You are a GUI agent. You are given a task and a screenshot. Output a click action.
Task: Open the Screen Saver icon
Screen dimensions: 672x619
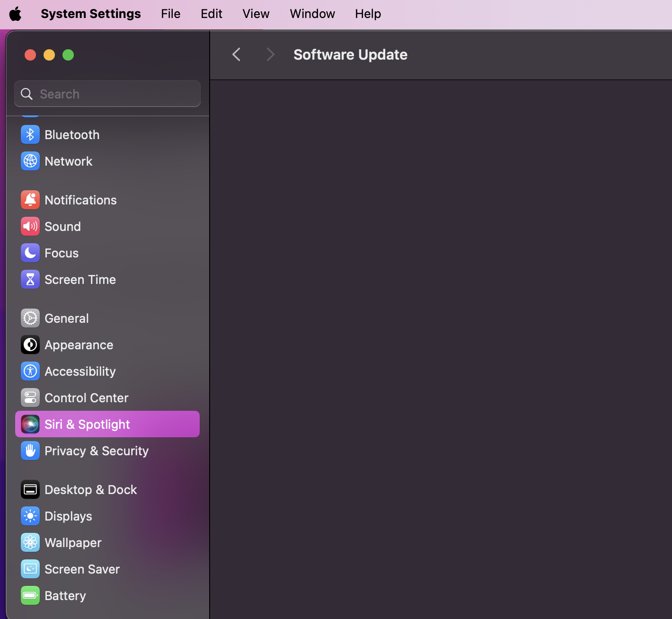coord(30,569)
